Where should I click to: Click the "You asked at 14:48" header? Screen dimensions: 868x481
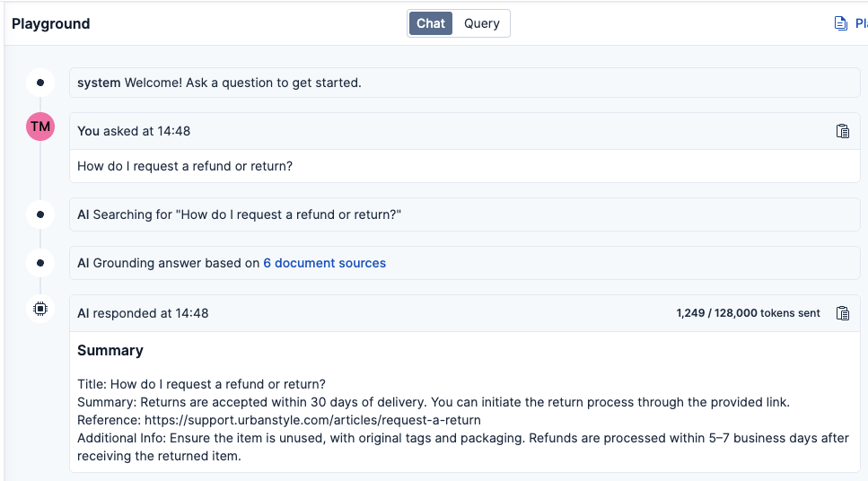pyautogui.click(x=134, y=131)
